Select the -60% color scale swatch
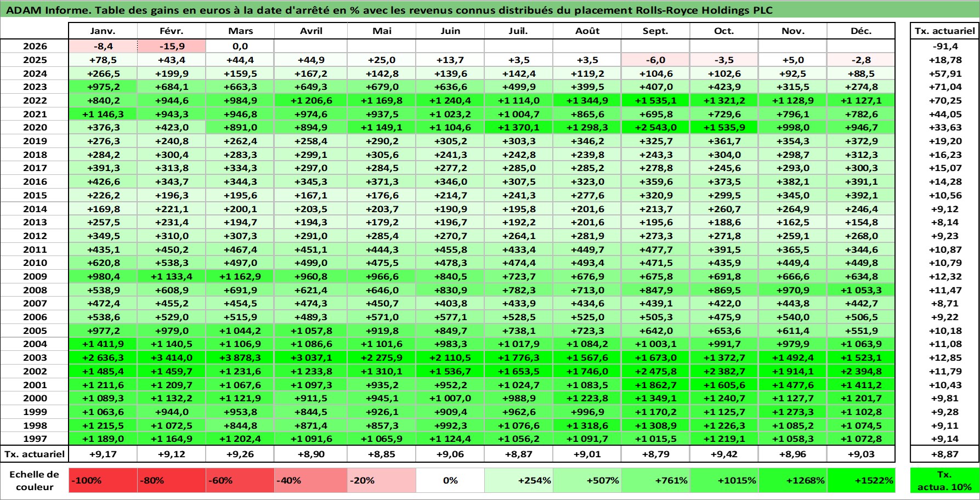980x500 pixels. [240, 480]
